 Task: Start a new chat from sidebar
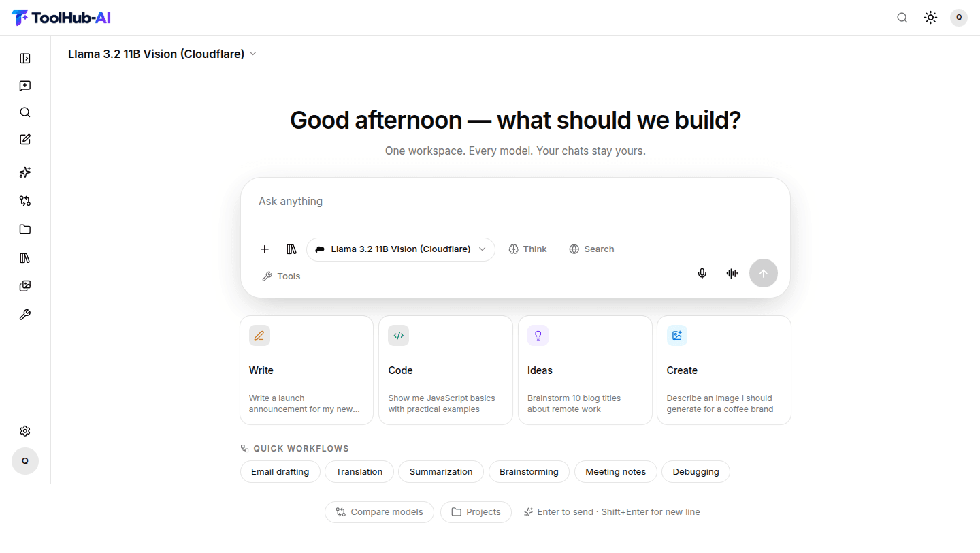pos(25,86)
